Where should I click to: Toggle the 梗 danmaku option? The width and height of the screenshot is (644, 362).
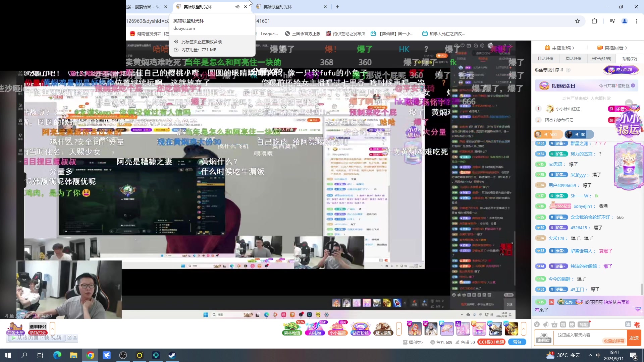click(572, 324)
